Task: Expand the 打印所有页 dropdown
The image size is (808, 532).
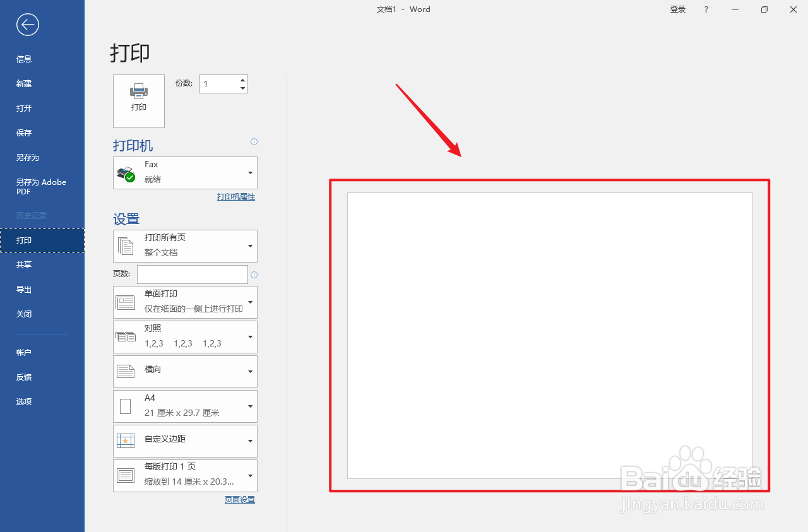Action: pos(185,246)
